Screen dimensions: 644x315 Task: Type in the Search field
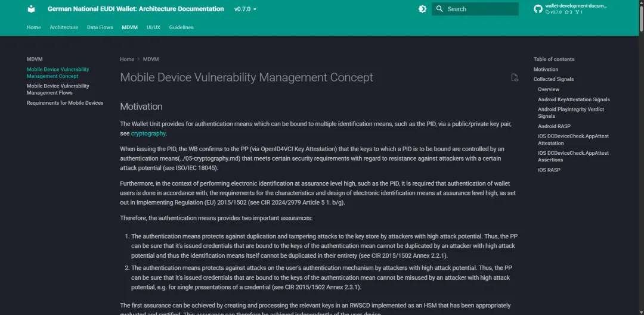pyautogui.click(x=480, y=9)
